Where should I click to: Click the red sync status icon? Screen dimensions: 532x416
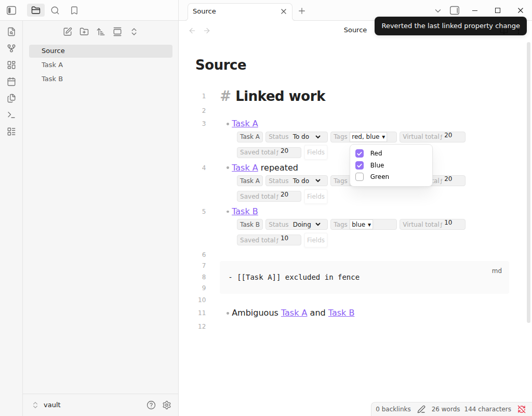coord(522,409)
